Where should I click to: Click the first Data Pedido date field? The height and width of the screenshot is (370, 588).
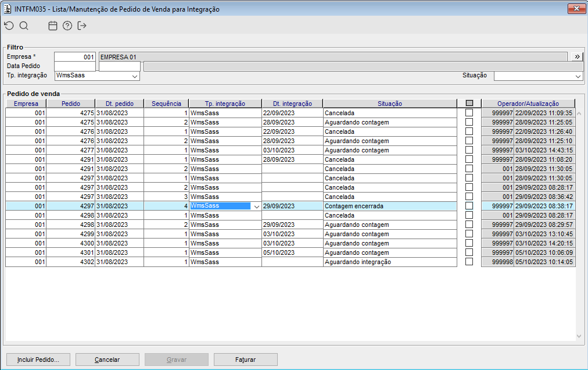point(75,66)
